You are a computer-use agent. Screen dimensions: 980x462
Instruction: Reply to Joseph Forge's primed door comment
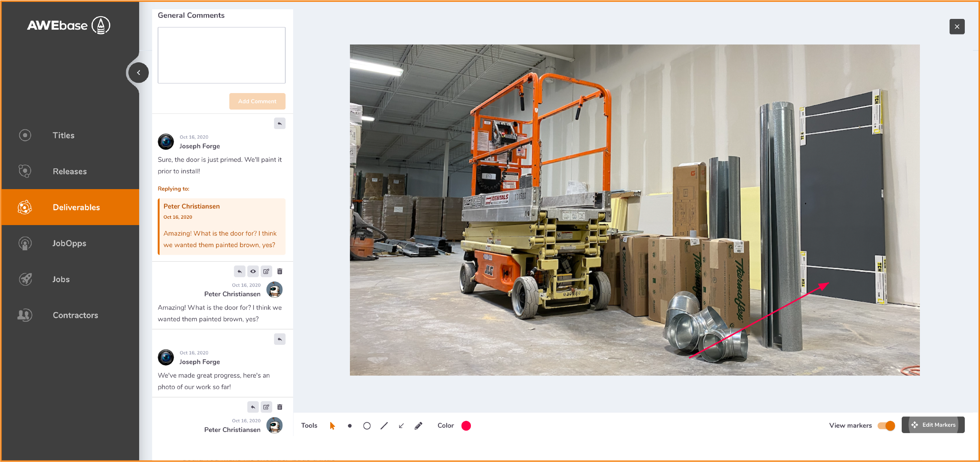(x=280, y=123)
